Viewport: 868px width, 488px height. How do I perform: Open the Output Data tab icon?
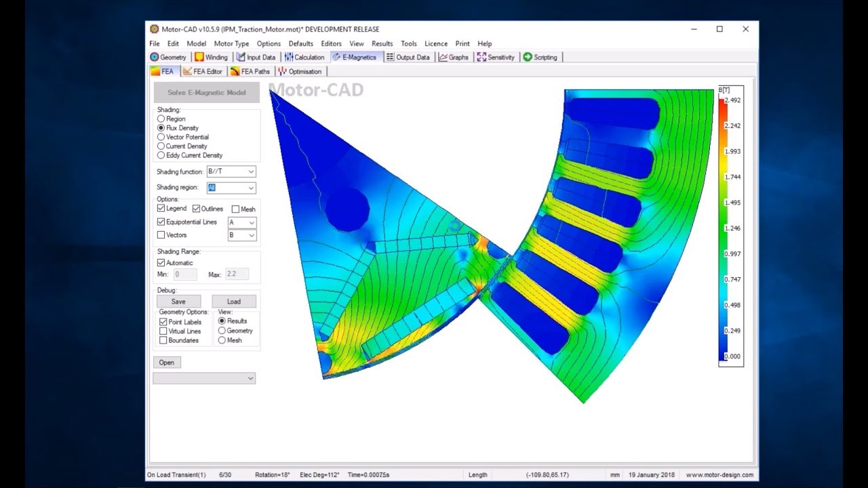390,58
